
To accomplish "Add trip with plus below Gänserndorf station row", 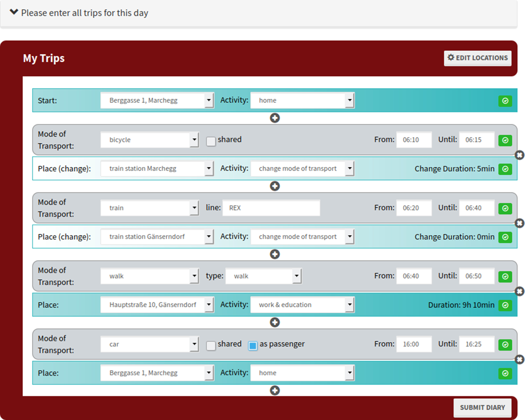I will coord(275,254).
